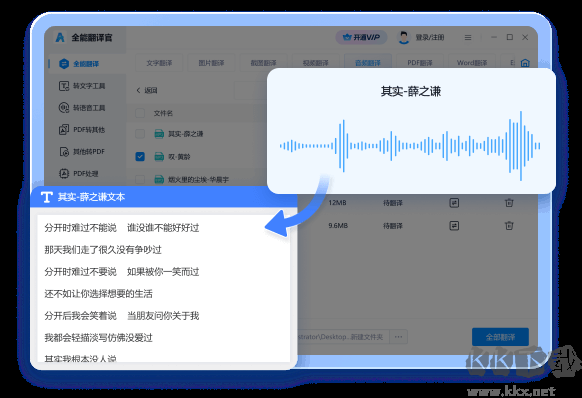Click the T text icon in panel header
582x398 pixels.
point(46,197)
